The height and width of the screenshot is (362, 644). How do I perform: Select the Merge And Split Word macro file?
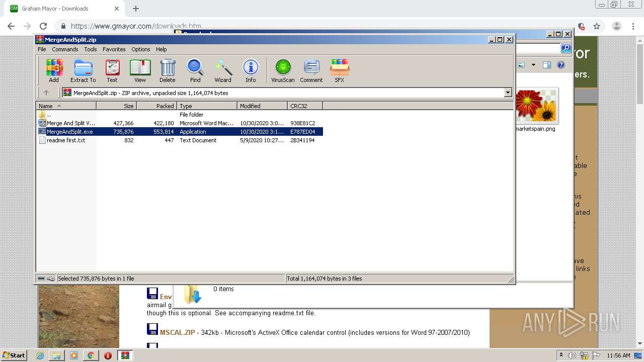(x=180, y=123)
